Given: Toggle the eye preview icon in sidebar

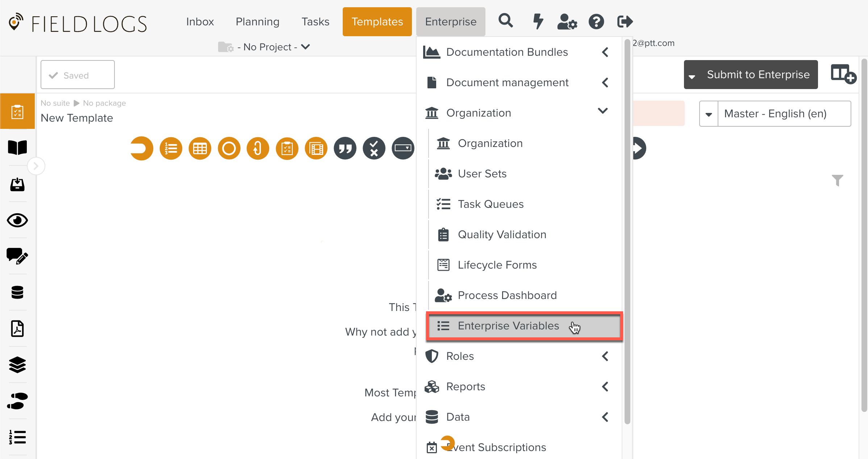Looking at the screenshot, I should tap(17, 220).
